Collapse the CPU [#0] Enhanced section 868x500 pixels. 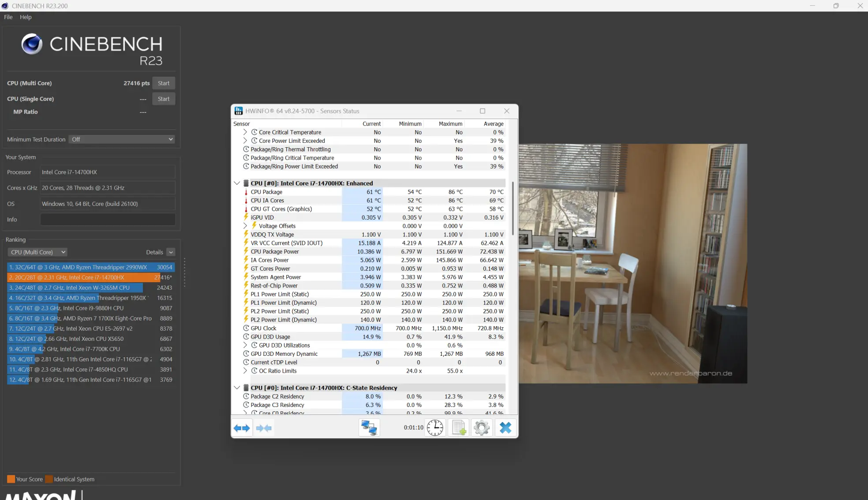click(237, 183)
